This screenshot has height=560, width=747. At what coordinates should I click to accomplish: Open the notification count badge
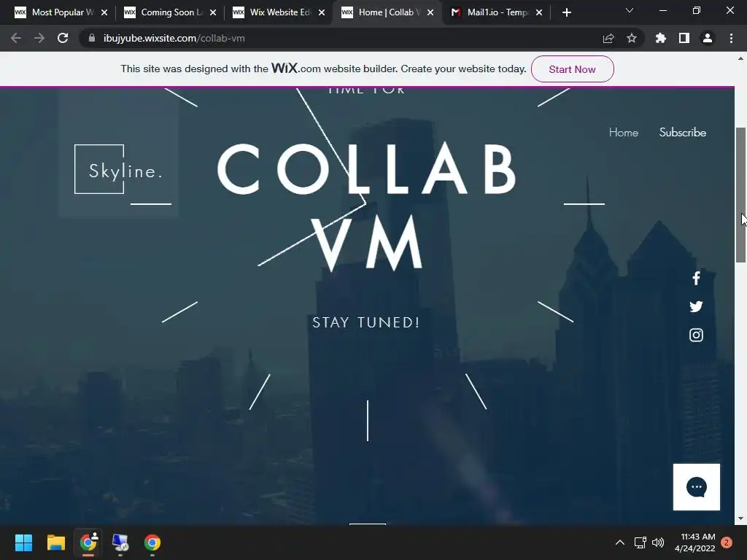coord(727,542)
